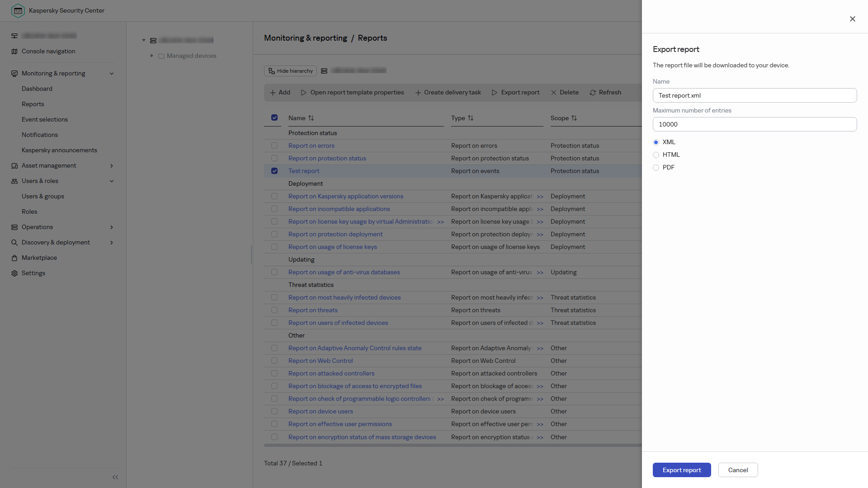Click the Users & roles people icon
Viewport: 868px width, 488px height.
(x=14, y=181)
